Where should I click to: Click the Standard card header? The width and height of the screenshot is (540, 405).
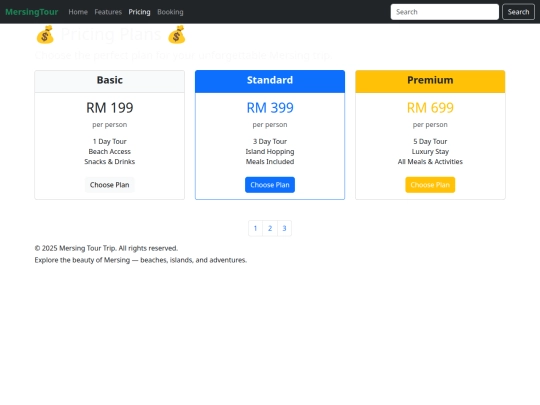(x=270, y=81)
